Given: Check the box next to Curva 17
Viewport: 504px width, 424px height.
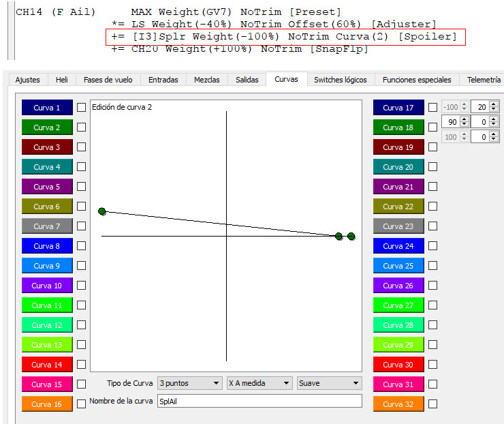Looking at the screenshot, I should click(x=432, y=108).
